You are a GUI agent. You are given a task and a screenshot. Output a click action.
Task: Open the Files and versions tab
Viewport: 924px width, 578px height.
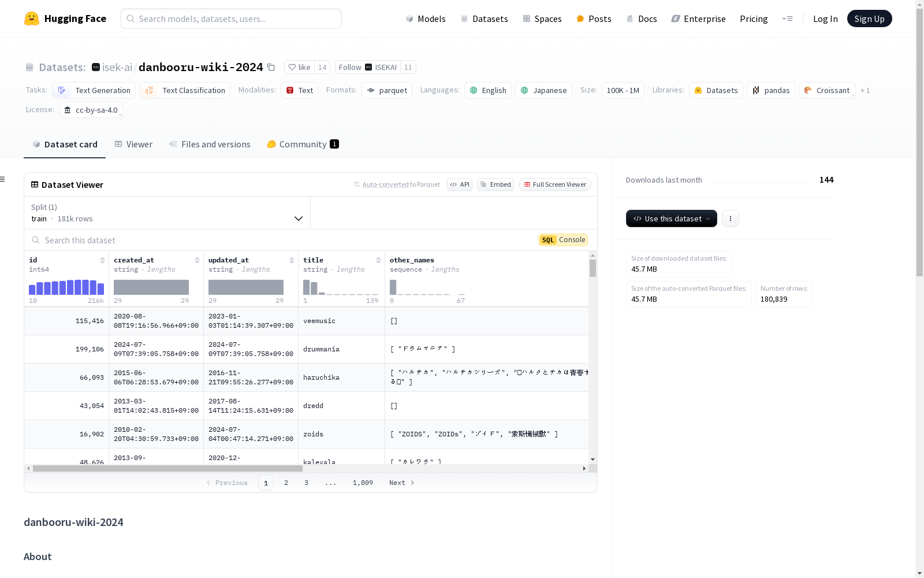click(210, 144)
